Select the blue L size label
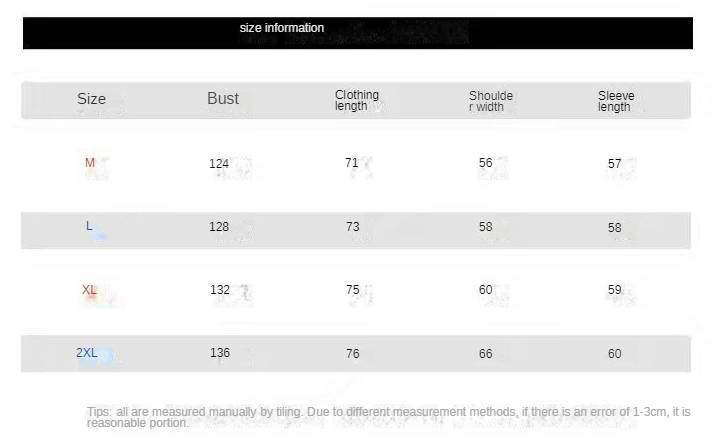Image resolution: width=722 pixels, height=443 pixels. (89, 226)
